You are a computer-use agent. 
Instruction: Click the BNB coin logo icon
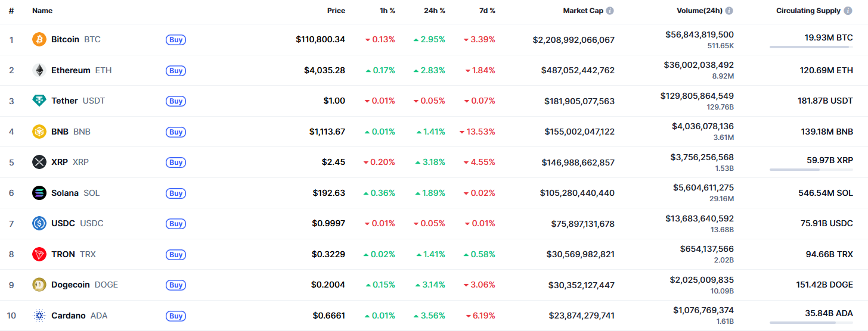point(39,132)
